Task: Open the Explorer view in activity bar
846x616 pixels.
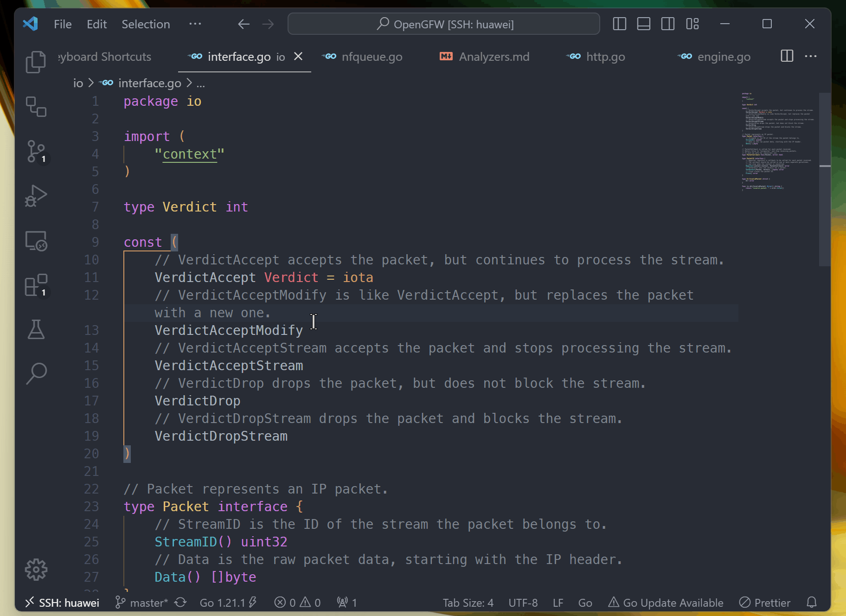Action: click(x=36, y=62)
